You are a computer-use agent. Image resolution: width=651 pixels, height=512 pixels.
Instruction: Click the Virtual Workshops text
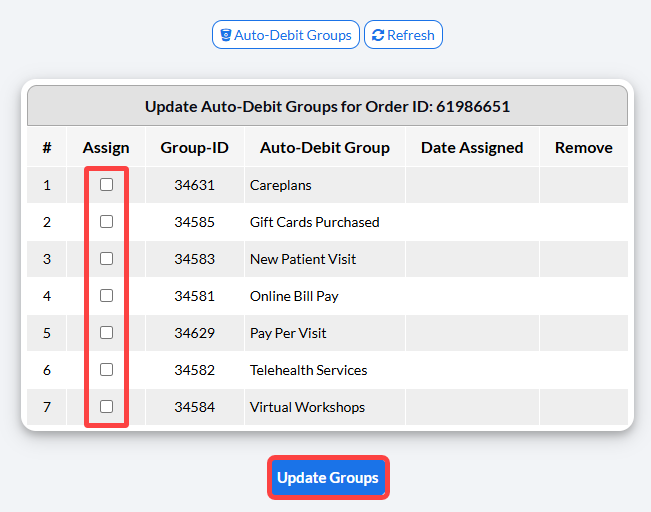pyautogui.click(x=308, y=407)
